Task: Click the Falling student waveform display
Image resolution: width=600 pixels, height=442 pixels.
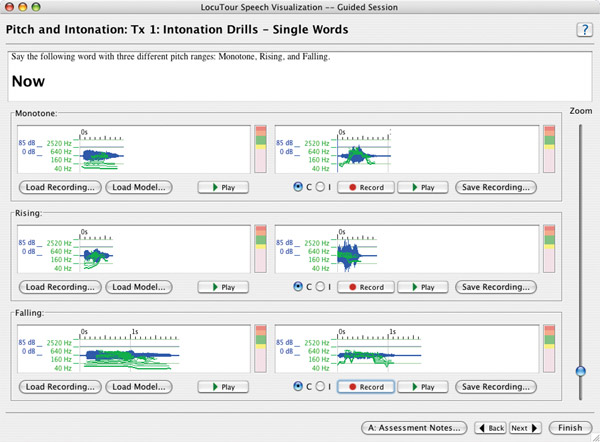Action: point(407,349)
